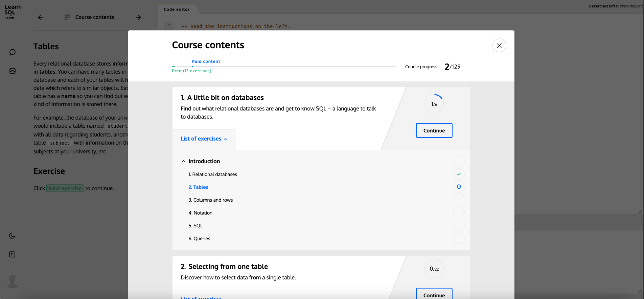Open the Course contents menu in the header
The width and height of the screenshot is (644, 299).
tap(89, 17)
